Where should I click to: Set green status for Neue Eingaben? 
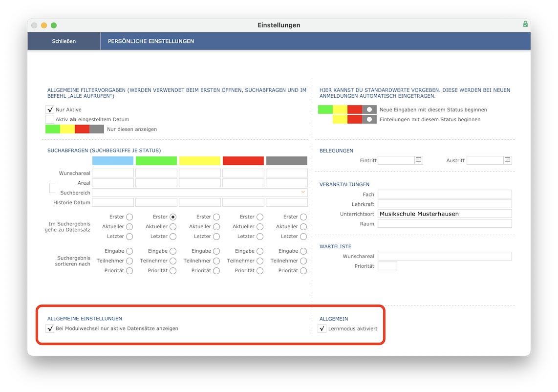325,109
